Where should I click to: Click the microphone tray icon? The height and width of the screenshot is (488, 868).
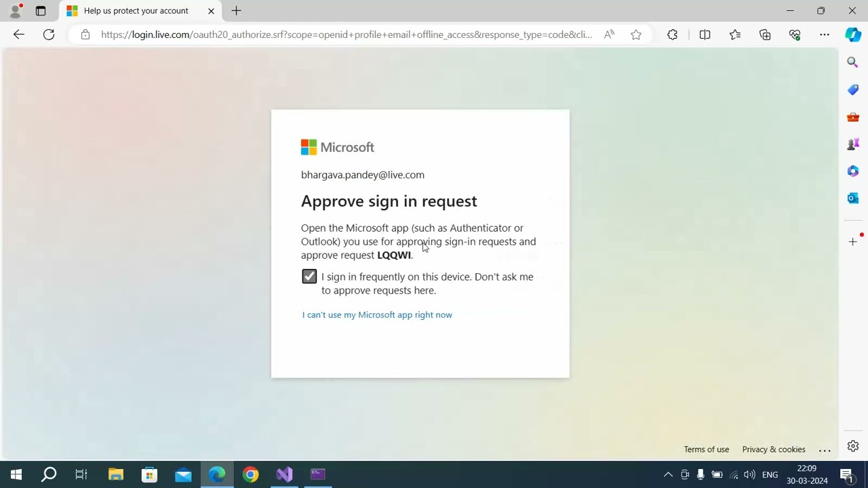click(701, 474)
